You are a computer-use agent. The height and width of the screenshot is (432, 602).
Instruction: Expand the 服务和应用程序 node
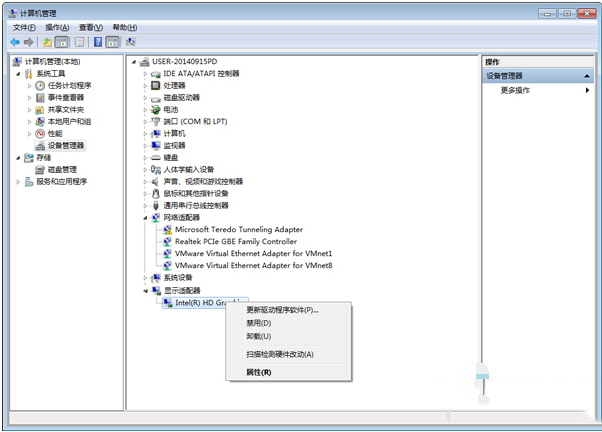pos(18,182)
